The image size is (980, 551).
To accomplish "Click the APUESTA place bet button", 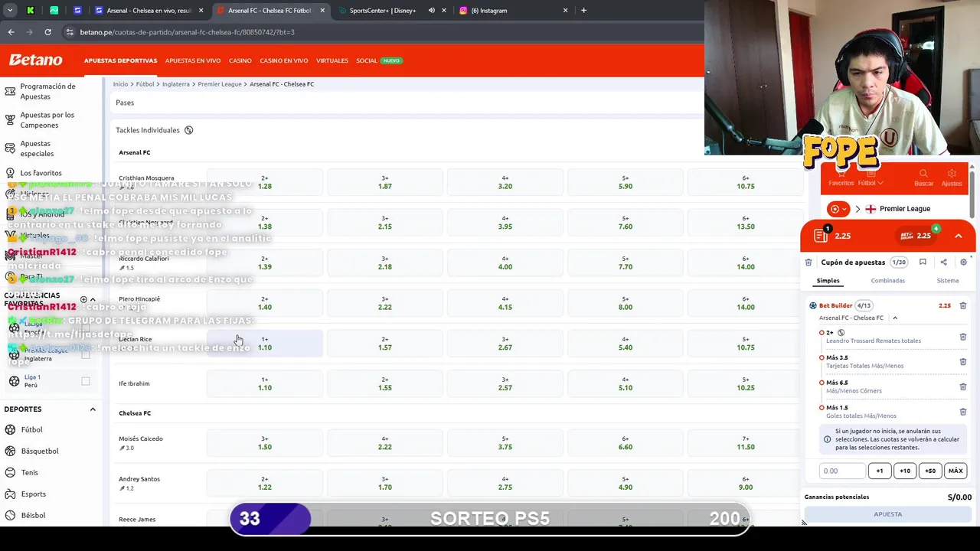I will click(888, 514).
